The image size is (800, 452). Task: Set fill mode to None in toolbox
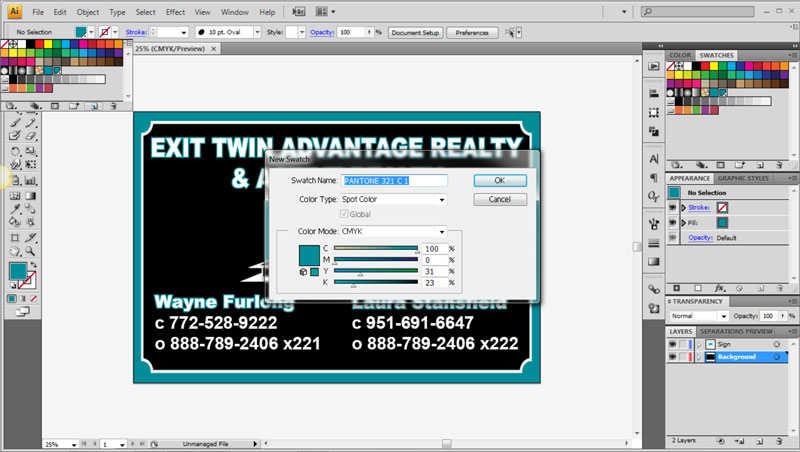tap(34, 298)
